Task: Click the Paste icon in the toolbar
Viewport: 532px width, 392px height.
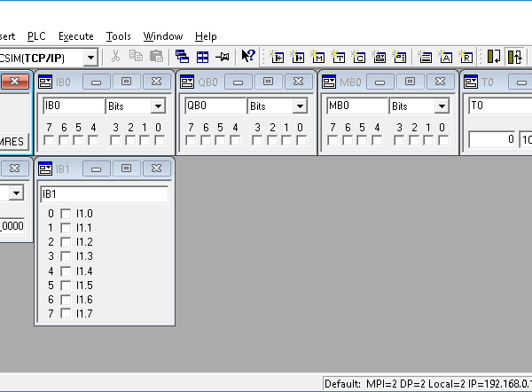Action: 156,57
